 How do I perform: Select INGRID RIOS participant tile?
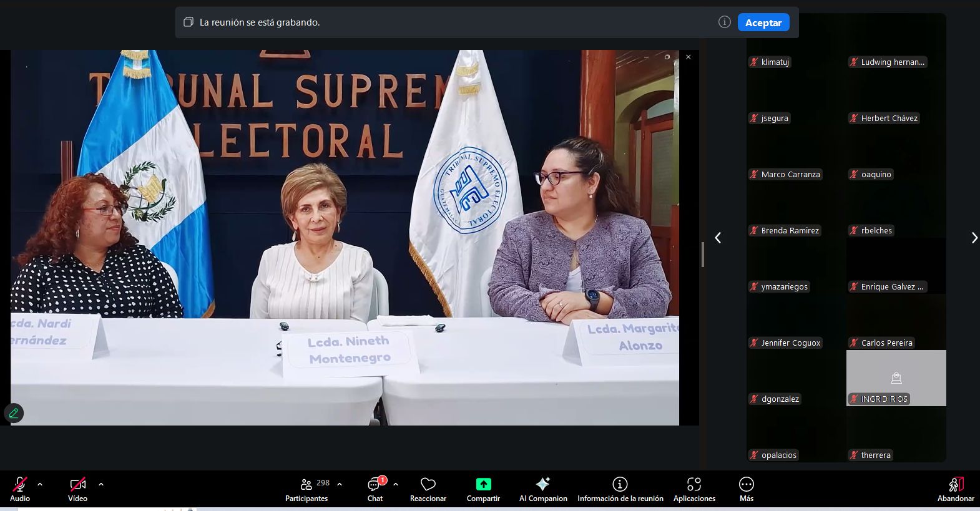point(896,377)
